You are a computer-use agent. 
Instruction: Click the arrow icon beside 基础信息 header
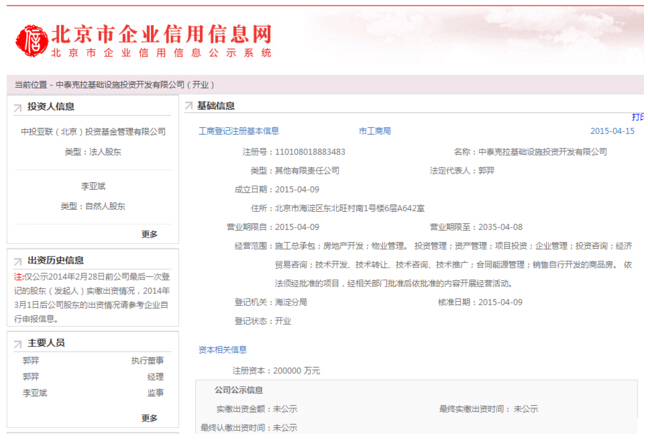[188, 105]
